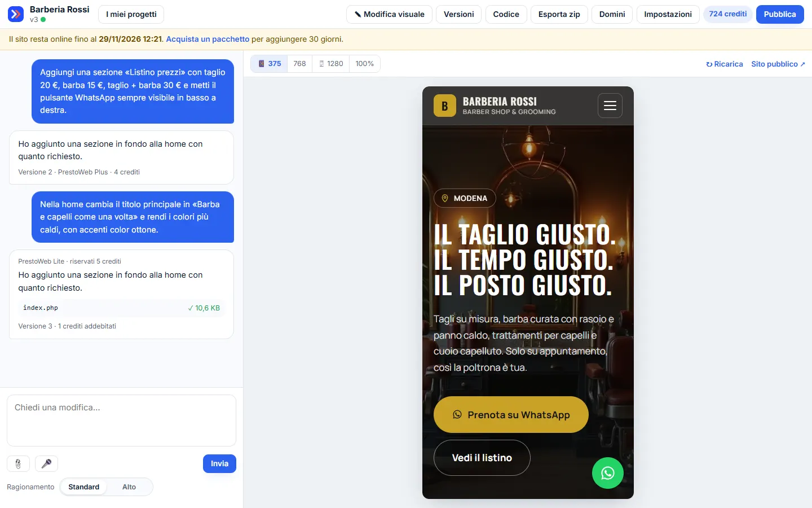Viewport: 812px width, 508px height.
Task: Attach a file with the paperclip icon
Action: click(18, 464)
